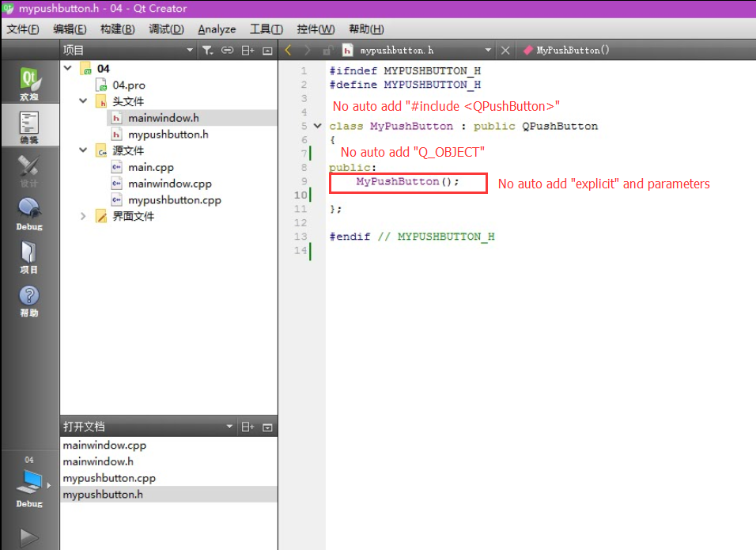756x550 pixels.
Task: Click the green Run play button
Action: (29, 537)
